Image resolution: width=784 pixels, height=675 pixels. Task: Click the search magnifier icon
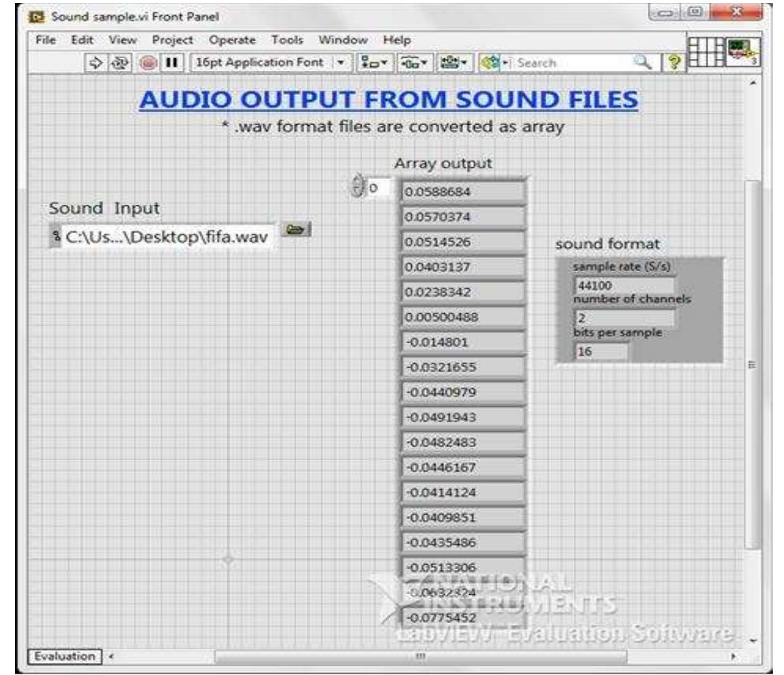click(642, 63)
